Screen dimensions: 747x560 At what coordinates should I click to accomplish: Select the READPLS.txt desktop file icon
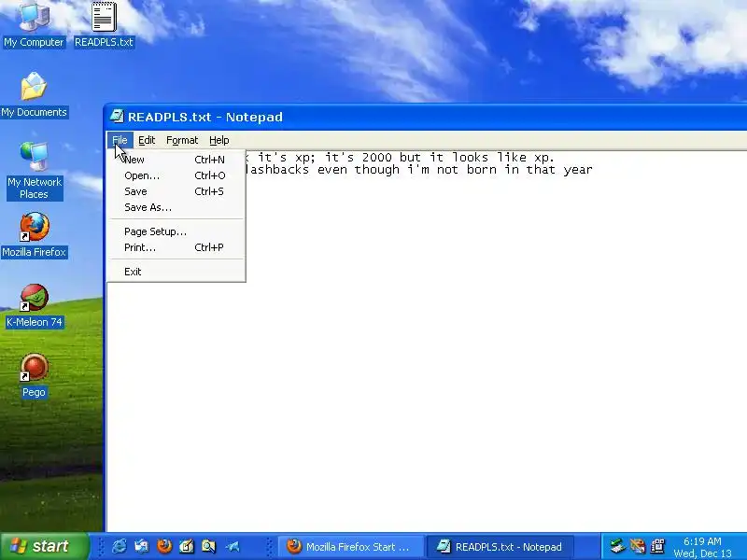(104, 25)
